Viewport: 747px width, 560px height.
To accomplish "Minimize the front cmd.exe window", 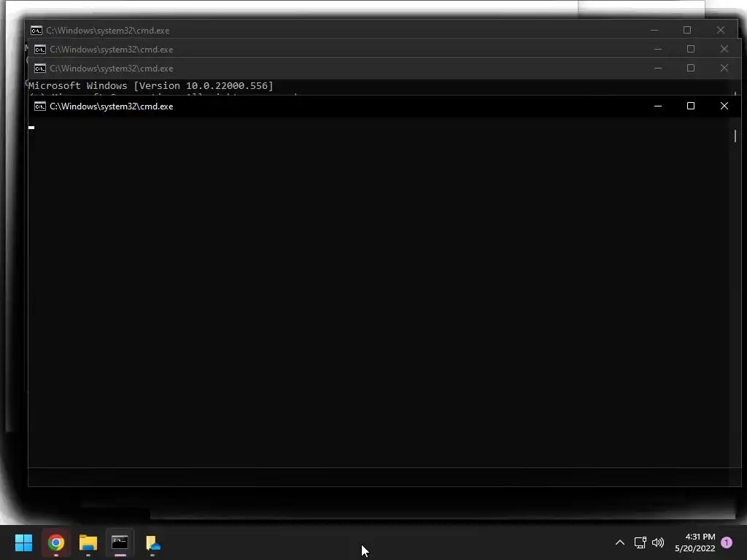I will [x=658, y=106].
